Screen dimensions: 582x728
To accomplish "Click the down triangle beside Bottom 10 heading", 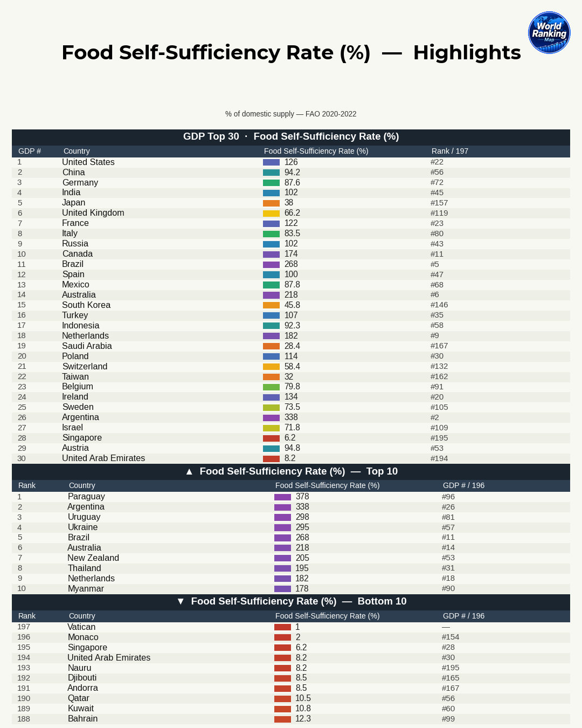I will click(181, 601).
